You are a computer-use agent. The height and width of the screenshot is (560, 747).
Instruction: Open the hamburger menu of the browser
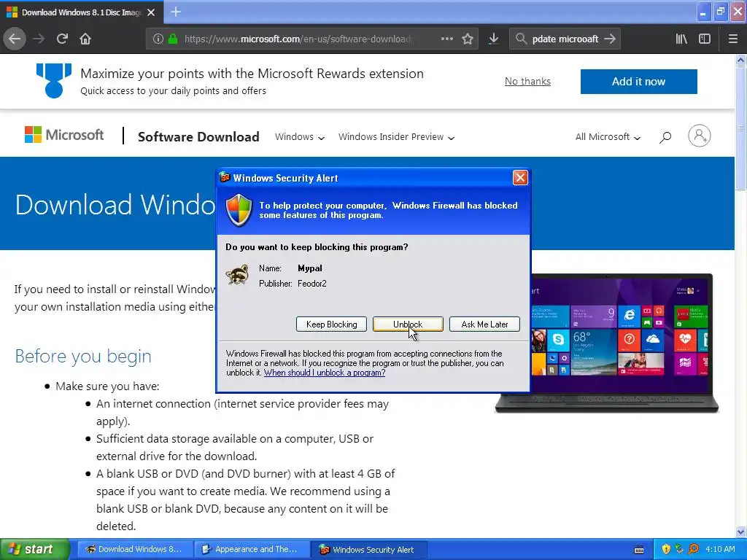tap(733, 39)
